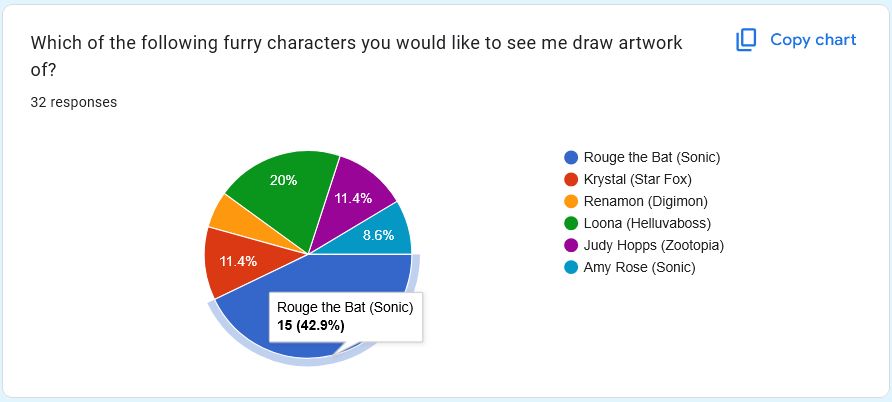Viewport: 892px width, 402px height.
Task: Select the red Krystal legend dot
Action: point(571,180)
